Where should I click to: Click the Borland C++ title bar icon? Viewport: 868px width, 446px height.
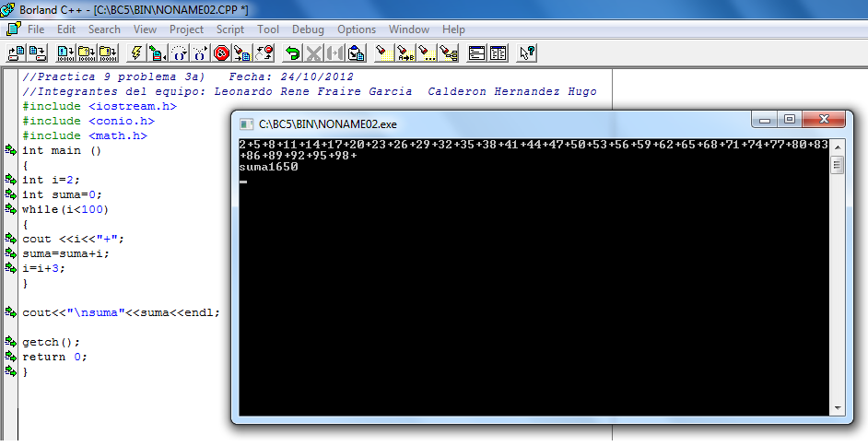click(x=7, y=9)
